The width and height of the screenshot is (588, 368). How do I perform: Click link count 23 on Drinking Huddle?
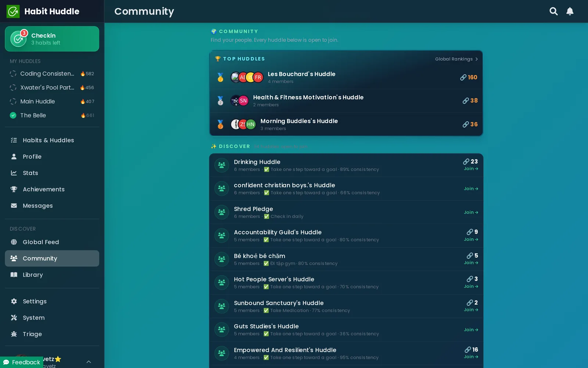coord(470,162)
